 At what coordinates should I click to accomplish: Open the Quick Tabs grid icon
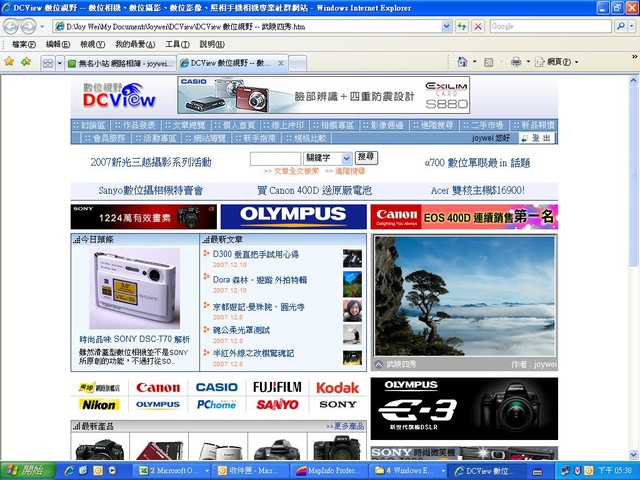coord(48,63)
